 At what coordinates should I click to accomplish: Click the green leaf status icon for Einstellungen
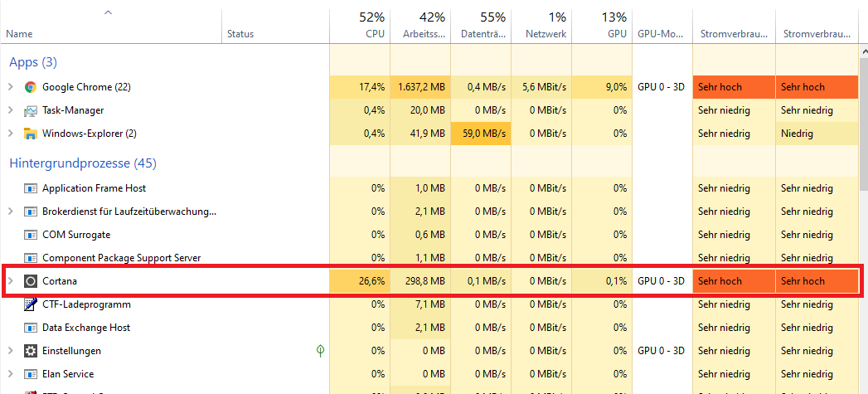(319, 350)
